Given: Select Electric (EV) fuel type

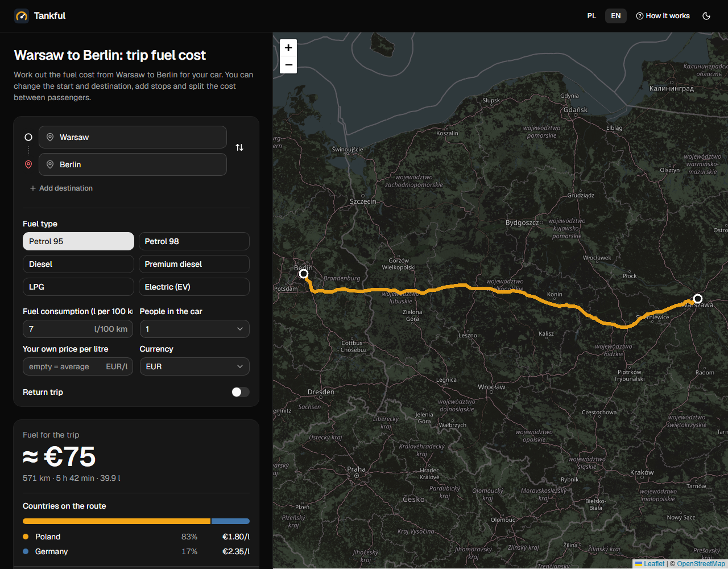Looking at the screenshot, I should (194, 287).
